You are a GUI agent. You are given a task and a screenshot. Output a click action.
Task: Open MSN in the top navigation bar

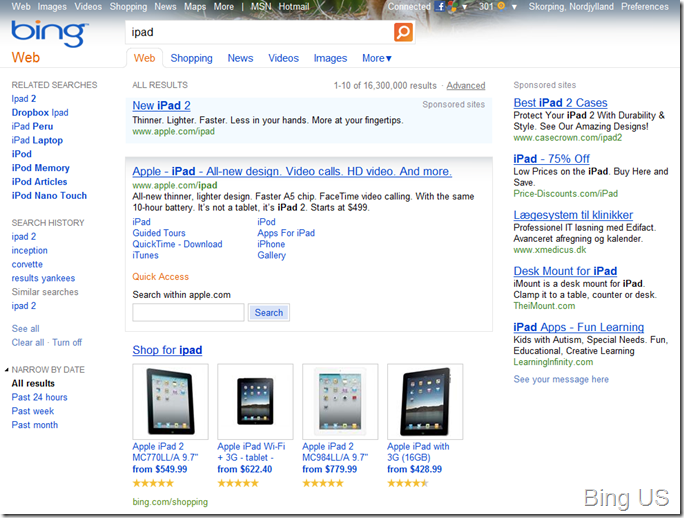(x=261, y=7)
